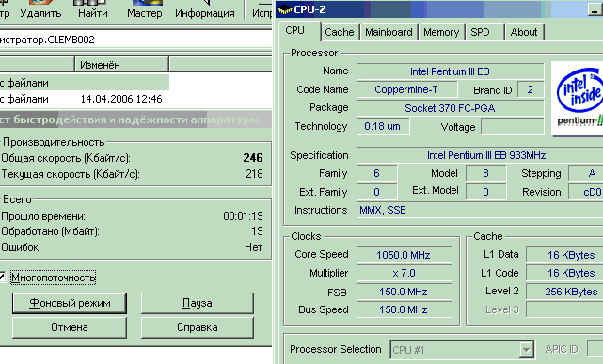Click the Пауза button

click(x=197, y=303)
